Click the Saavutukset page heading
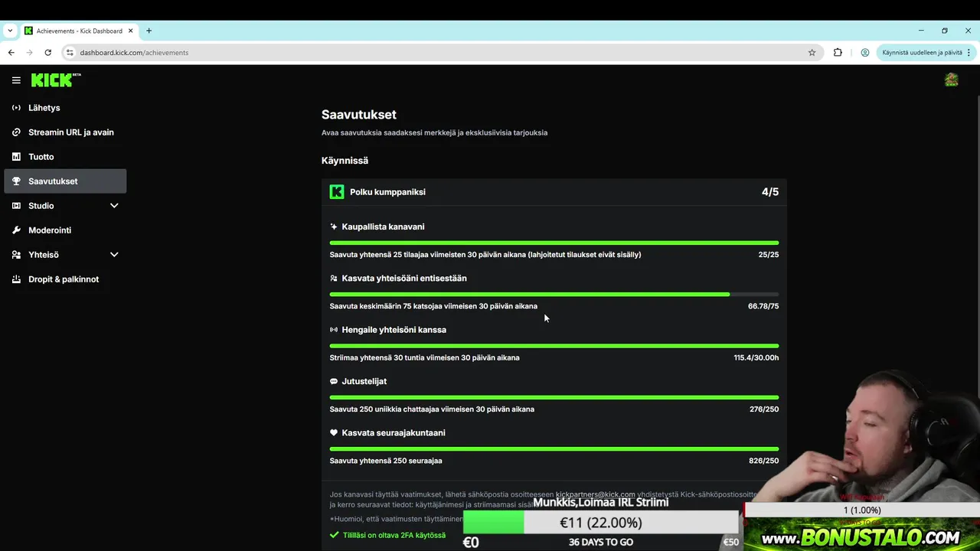Image resolution: width=980 pixels, height=551 pixels. coord(359,115)
